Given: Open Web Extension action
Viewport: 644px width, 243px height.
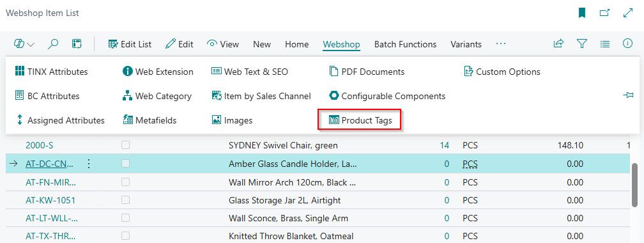Looking at the screenshot, I should (158, 72).
